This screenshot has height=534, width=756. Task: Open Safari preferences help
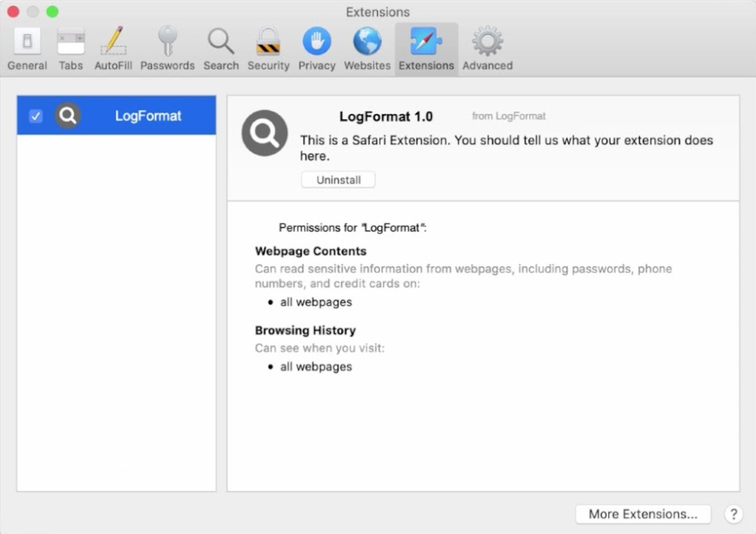(x=733, y=514)
